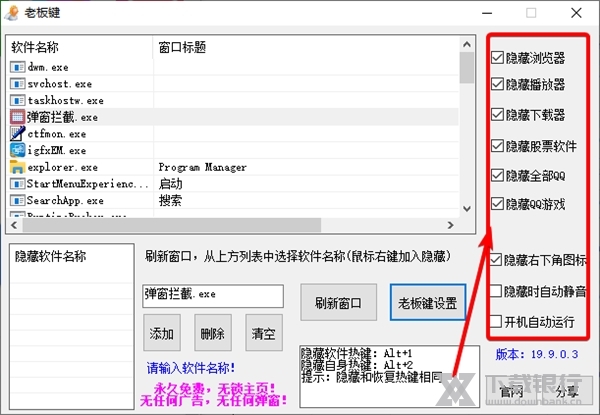600x415 pixels.
Task: Click the ctfmon.exe pen icon
Action: pyautogui.click(x=17, y=134)
